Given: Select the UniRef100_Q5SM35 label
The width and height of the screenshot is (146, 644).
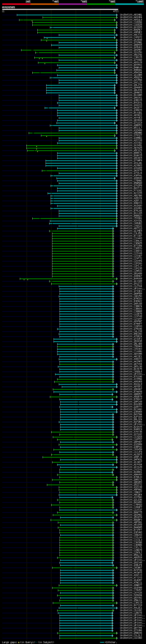Looking at the screenshot, I should 131,342.
